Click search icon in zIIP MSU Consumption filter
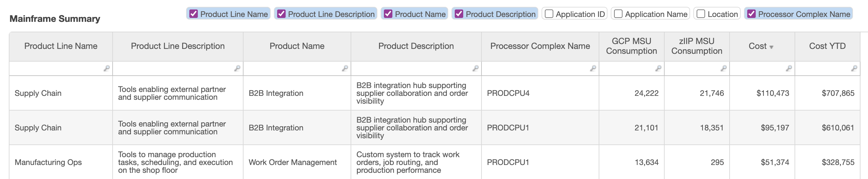The height and width of the screenshot is (179, 868). [x=724, y=68]
